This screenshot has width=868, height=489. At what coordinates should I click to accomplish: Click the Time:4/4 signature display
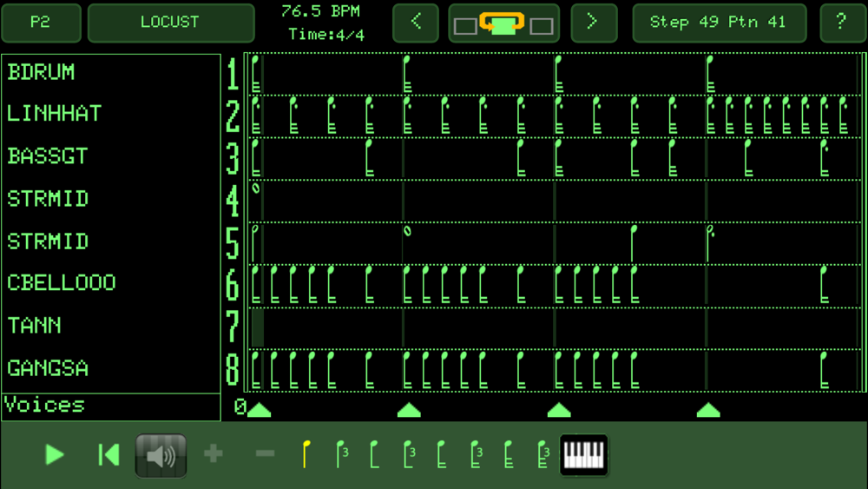tap(326, 35)
